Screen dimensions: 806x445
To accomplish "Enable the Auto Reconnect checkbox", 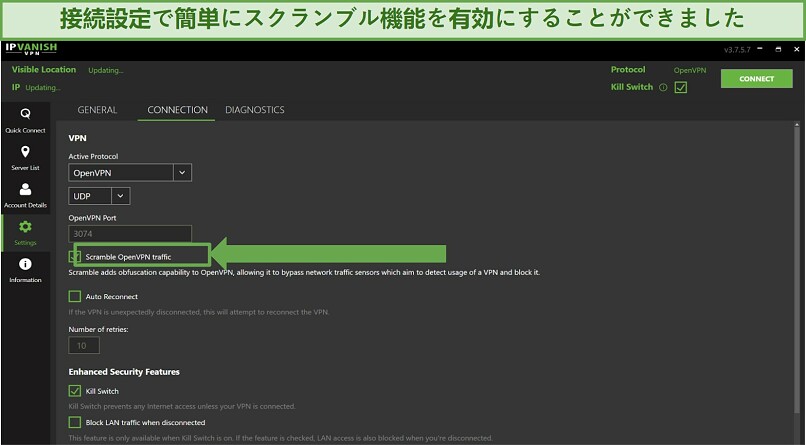I will coord(75,296).
